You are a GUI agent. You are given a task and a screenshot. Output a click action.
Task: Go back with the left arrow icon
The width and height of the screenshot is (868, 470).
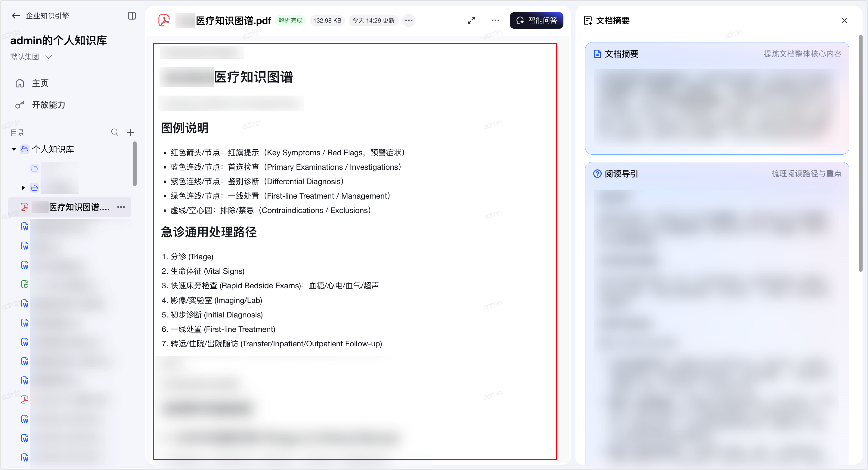coord(16,16)
